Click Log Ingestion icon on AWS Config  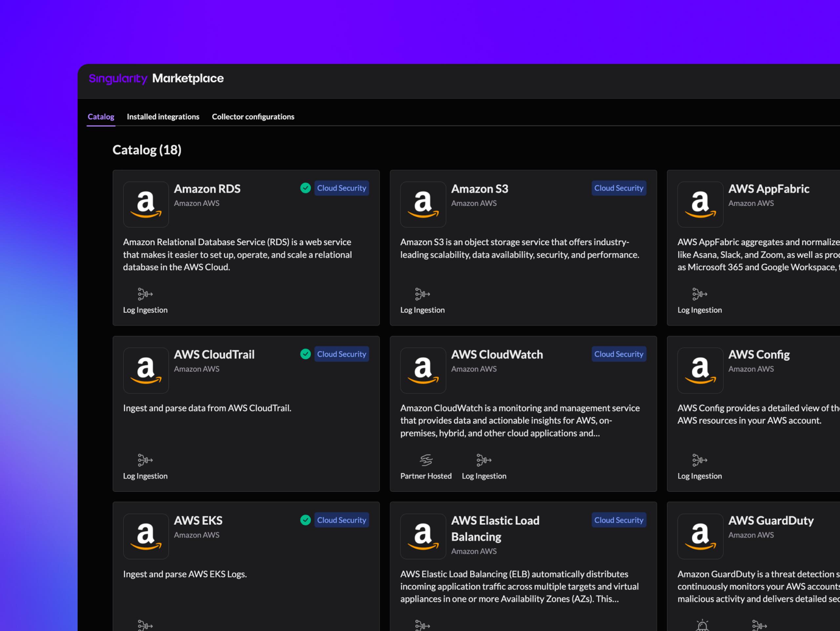pos(700,460)
